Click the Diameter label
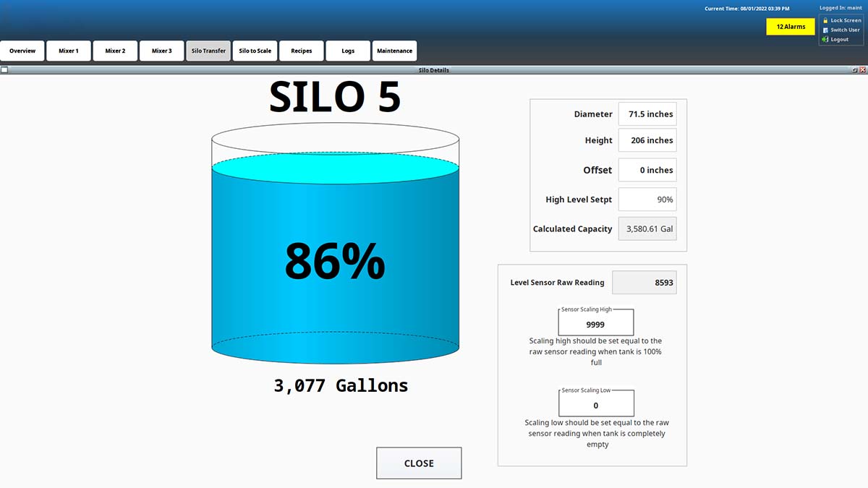 593,114
